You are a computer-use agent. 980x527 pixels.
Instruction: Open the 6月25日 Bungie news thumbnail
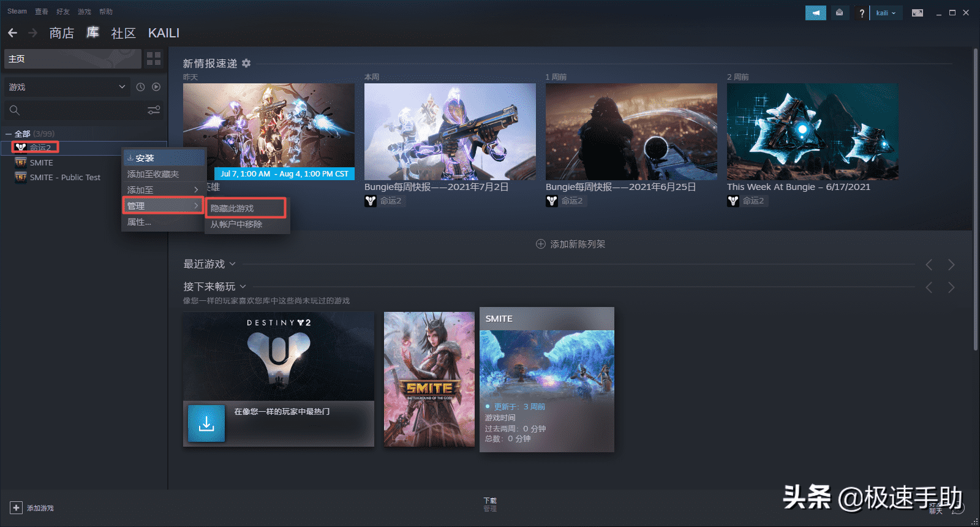(x=631, y=132)
